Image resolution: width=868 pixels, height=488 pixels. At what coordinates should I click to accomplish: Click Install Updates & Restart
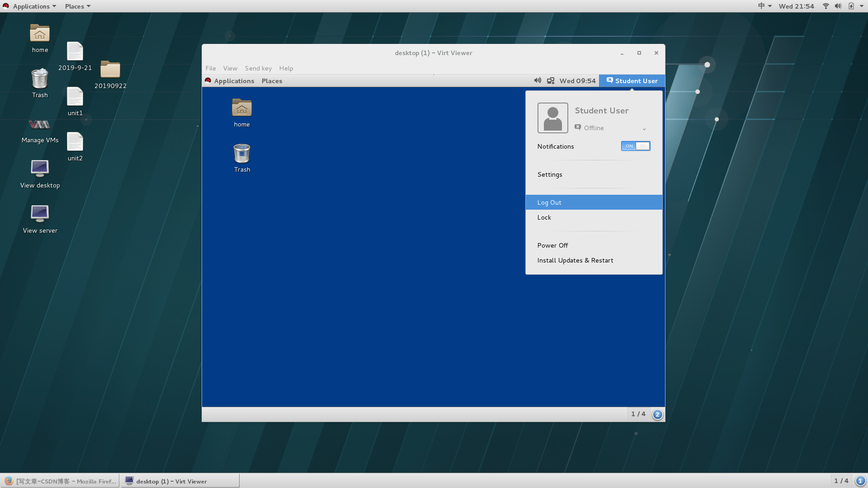click(575, 260)
